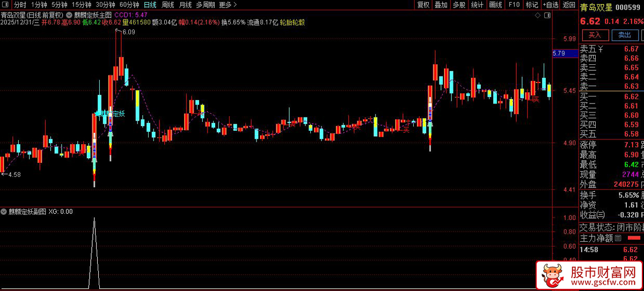644x291 pixels.
Task: Click the 买四 6.59 order row
Action: (x=611, y=125)
